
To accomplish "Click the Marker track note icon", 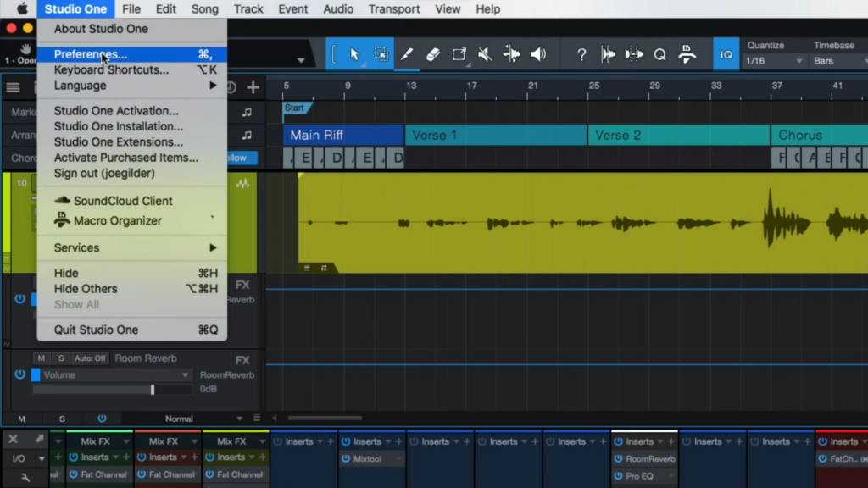I will coord(247,113).
